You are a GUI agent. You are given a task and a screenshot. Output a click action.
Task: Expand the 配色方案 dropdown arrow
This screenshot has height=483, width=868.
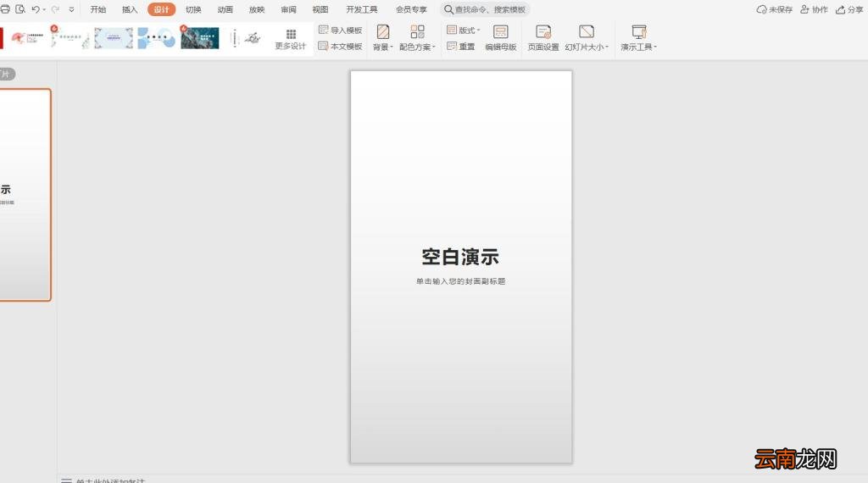tap(434, 47)
